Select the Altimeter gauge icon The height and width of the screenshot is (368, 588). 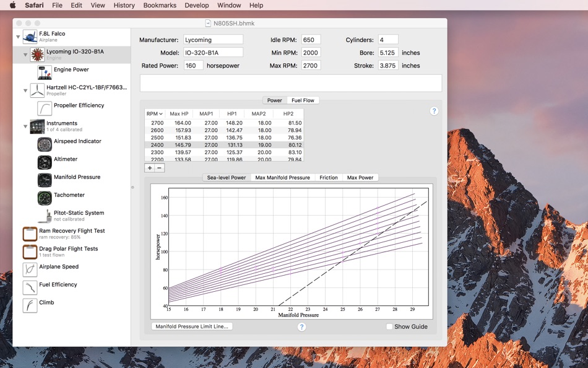[45, 162]
